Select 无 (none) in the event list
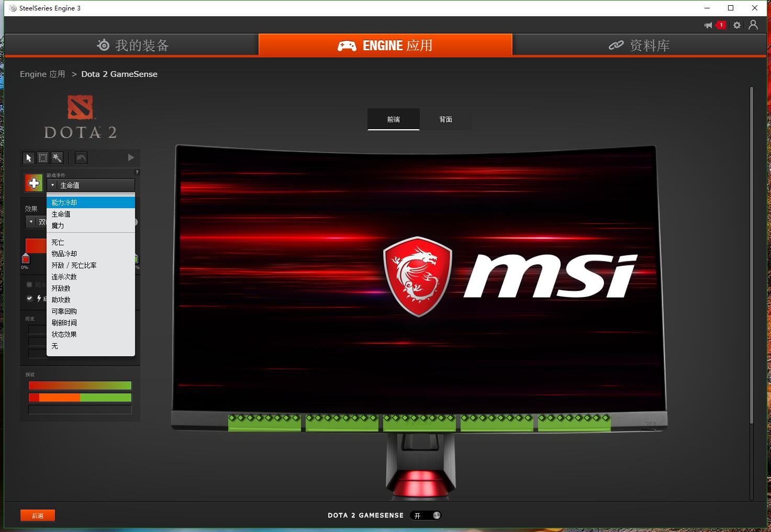The width and height of the screenshot is (771, 532). pyautogui.click(x=91, y=346)
